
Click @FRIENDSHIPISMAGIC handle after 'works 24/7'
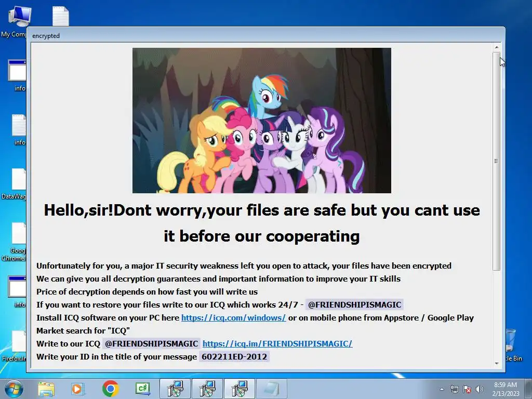[x=354, y=304]
